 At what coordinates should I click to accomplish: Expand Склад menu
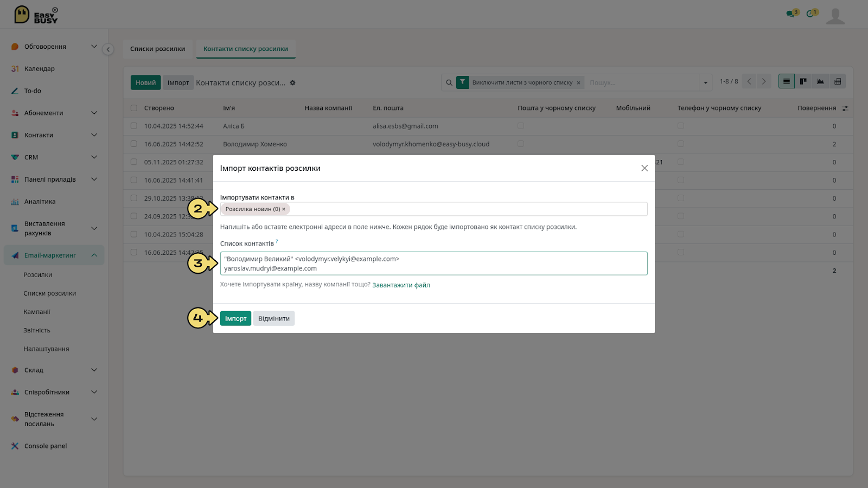pos(94,370)
